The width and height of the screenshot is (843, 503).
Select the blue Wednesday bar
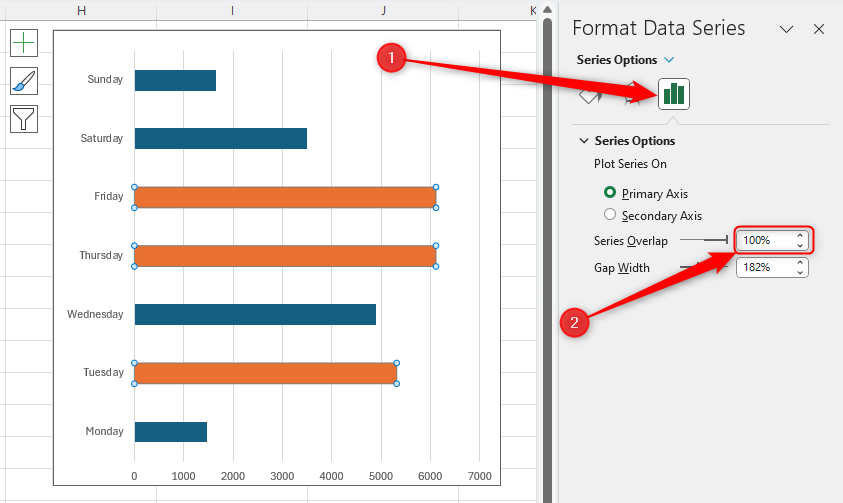coord(255,314)
